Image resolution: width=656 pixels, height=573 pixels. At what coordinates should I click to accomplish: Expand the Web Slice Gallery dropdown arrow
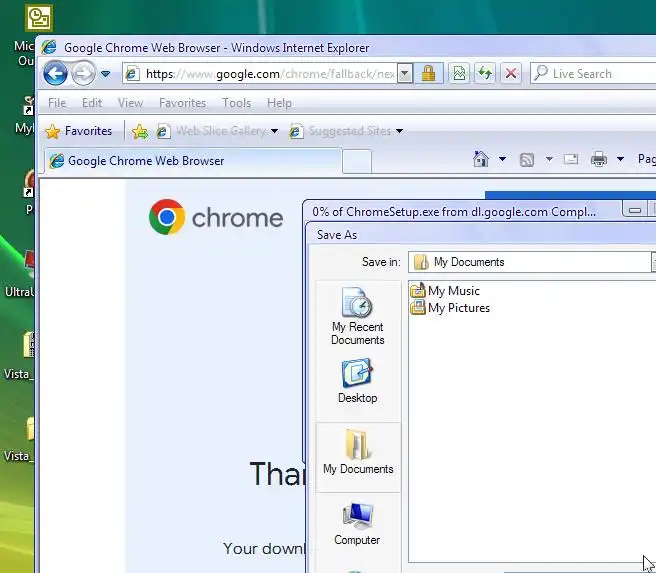click(x=274, y=131)
